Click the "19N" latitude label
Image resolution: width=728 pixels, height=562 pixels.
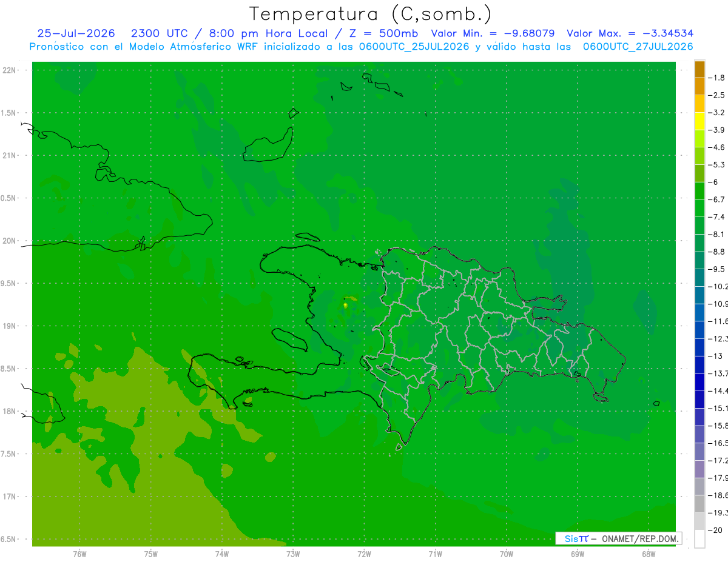click(x=10, y=326)
